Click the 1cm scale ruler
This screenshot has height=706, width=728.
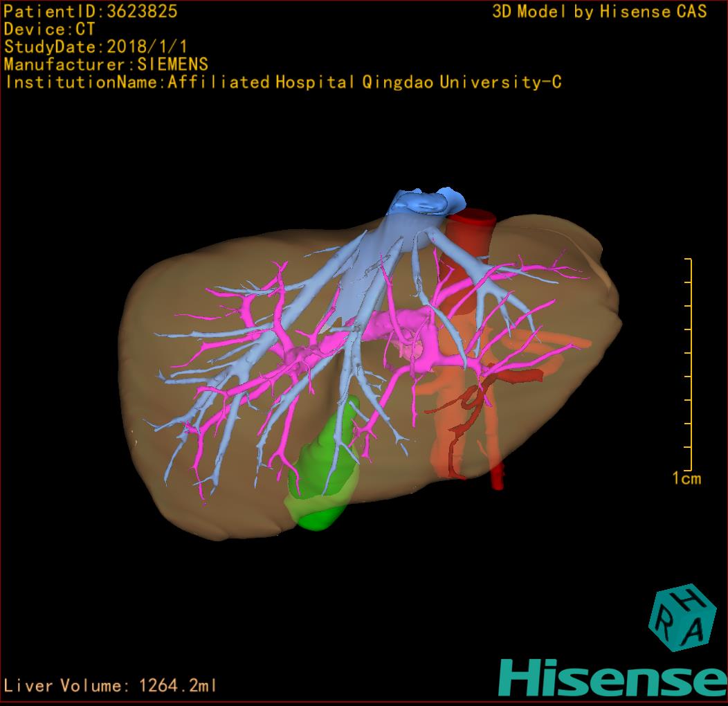689,365
